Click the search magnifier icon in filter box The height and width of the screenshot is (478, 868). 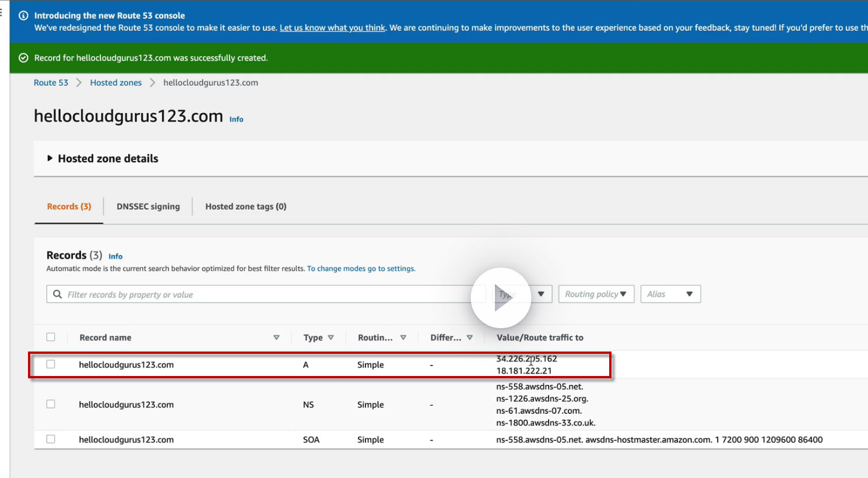click(x=58, y=294)
